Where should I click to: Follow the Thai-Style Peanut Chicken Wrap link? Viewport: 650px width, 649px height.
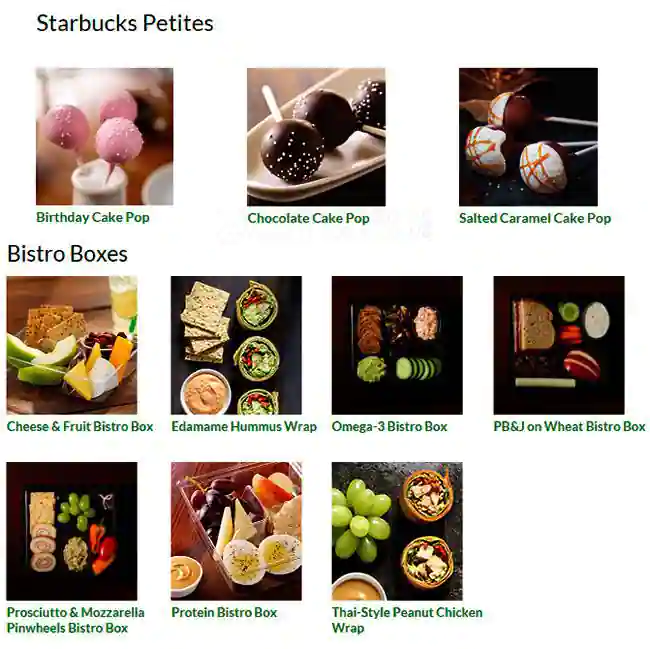[407, 620]
